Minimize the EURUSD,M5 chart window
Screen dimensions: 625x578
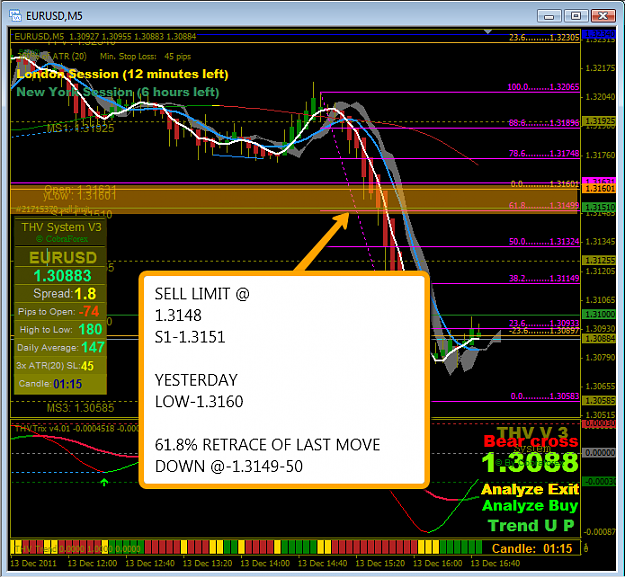pyautogui.click(x=549, y=16)
